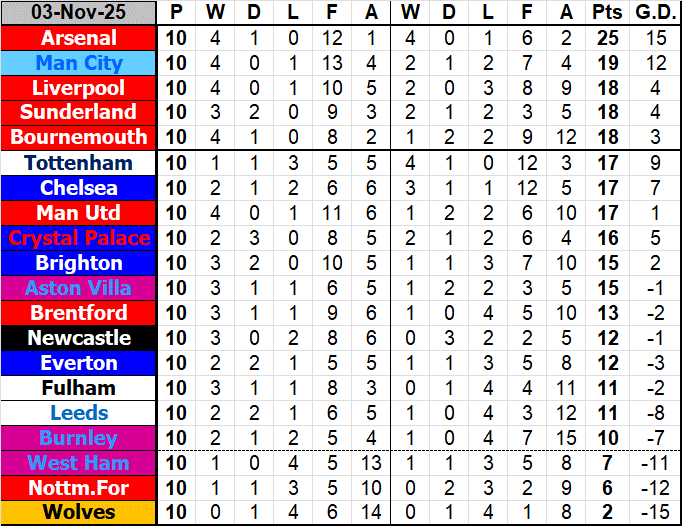The height and width of the screenshot is (526, 682).
Task: Click the Bournemouth team cell
Action: coord(79,137)
